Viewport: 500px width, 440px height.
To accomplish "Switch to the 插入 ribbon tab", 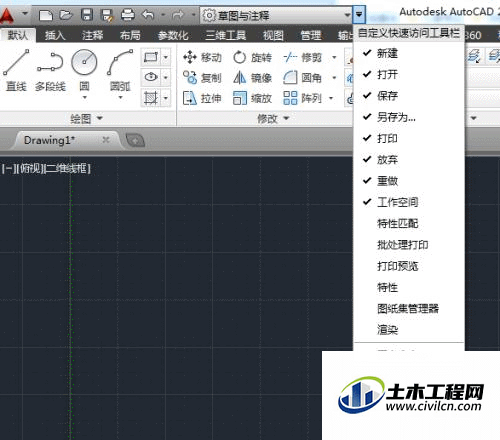I will 55,35.
